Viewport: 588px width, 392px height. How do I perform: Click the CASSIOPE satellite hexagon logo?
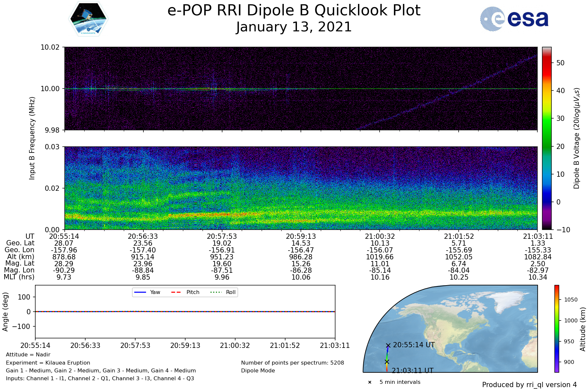pos(88,19)
